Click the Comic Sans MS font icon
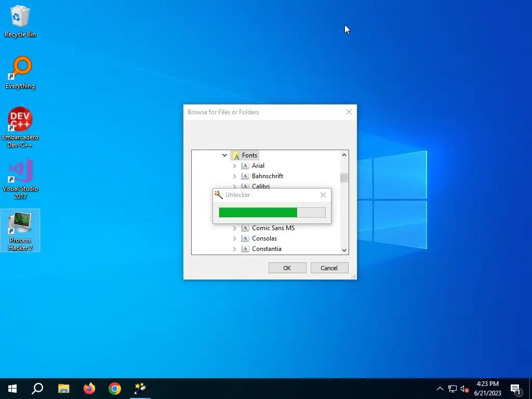The height and width of the screenshot is (399, 532). coord(245,228)
